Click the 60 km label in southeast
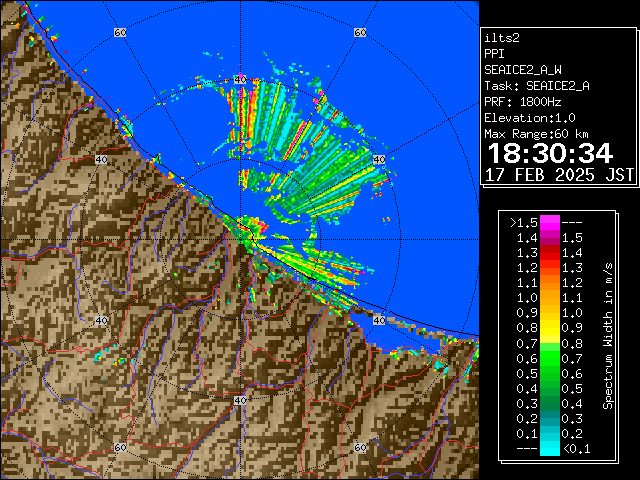 click(360, 447)
